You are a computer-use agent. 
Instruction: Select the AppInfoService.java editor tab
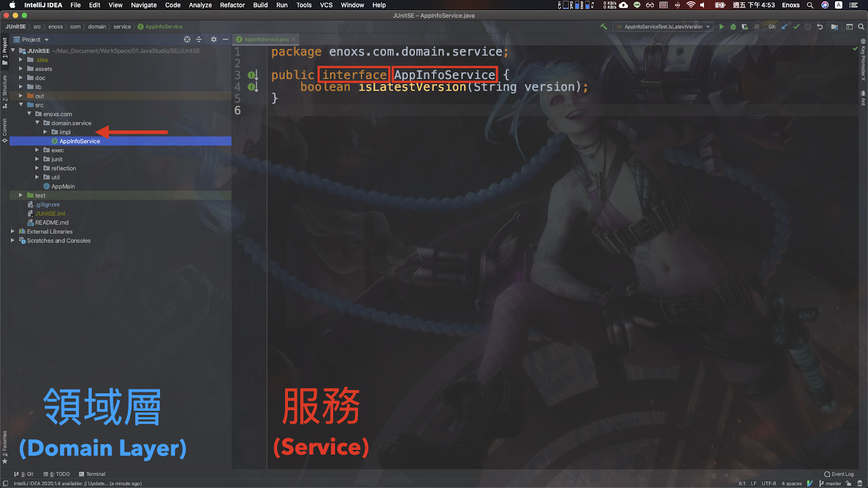click(x=266, y=40)
